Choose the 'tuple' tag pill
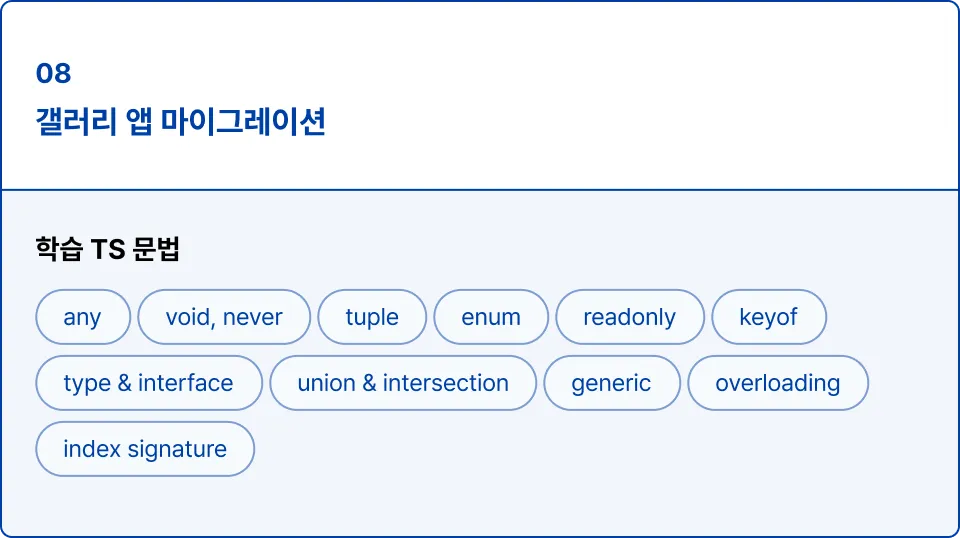Image resolution: width=960 pixels, height=538 pixels. point(372,317)
